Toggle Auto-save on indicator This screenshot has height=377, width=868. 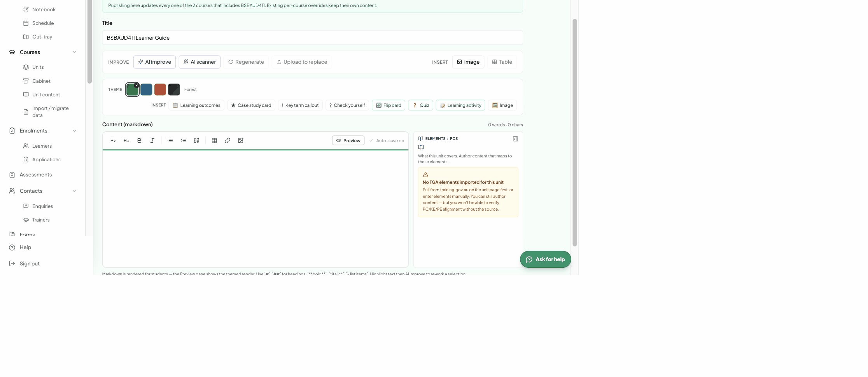[387, 141]
